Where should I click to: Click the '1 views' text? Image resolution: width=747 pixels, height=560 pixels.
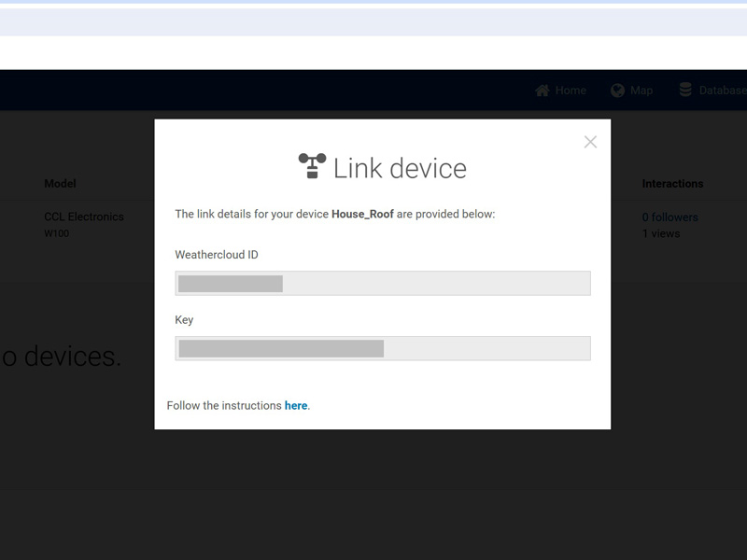[661, 234]
